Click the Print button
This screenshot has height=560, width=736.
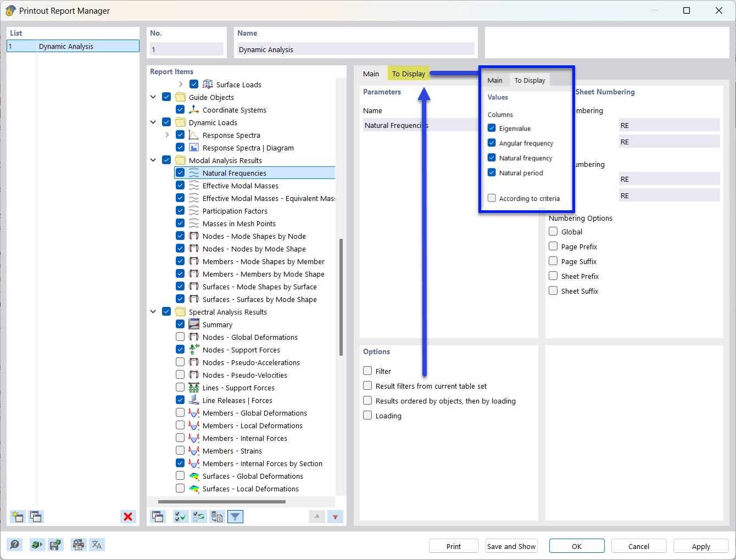pyautogui.click(x=454, y=546)
